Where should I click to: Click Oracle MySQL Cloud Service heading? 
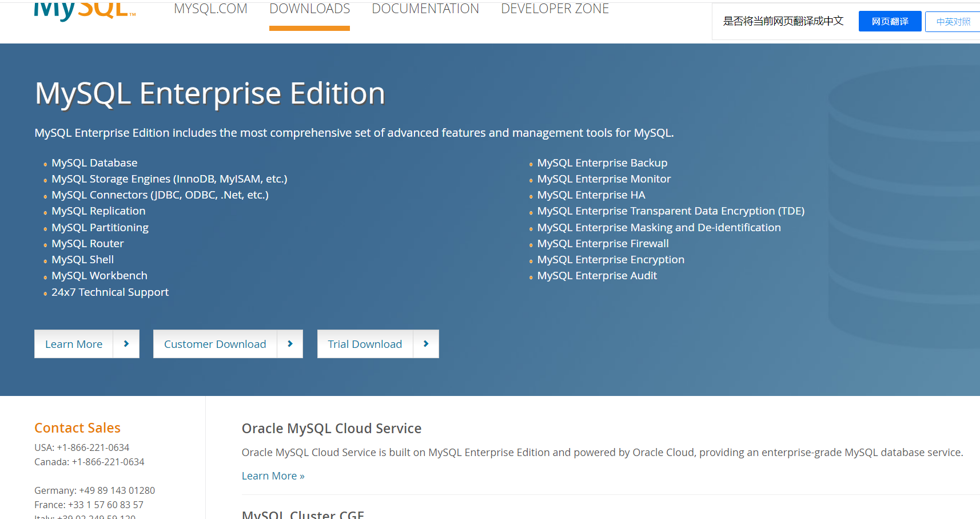332,429
